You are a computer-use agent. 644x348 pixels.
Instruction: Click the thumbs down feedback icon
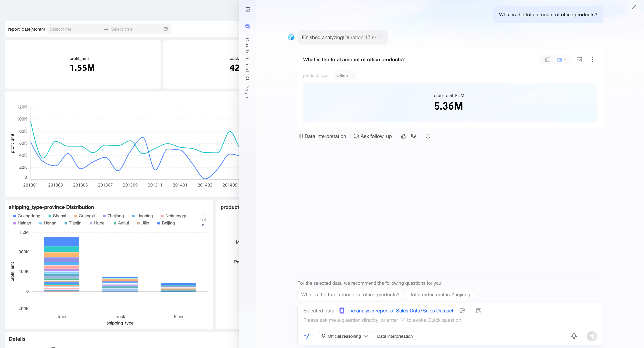coord(413,136)
